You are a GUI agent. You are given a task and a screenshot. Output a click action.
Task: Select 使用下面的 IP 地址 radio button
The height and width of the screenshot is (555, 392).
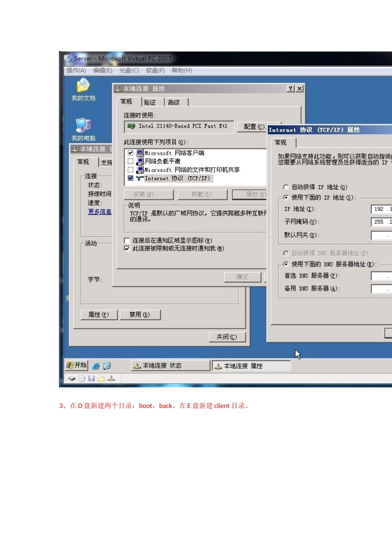point(286,197)
